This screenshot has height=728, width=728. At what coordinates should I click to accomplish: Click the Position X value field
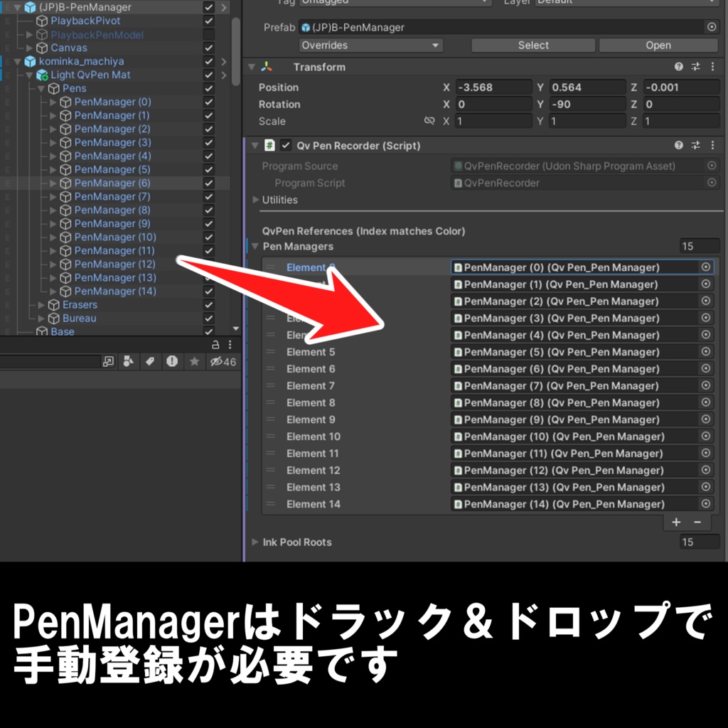[x=493, y=87]
